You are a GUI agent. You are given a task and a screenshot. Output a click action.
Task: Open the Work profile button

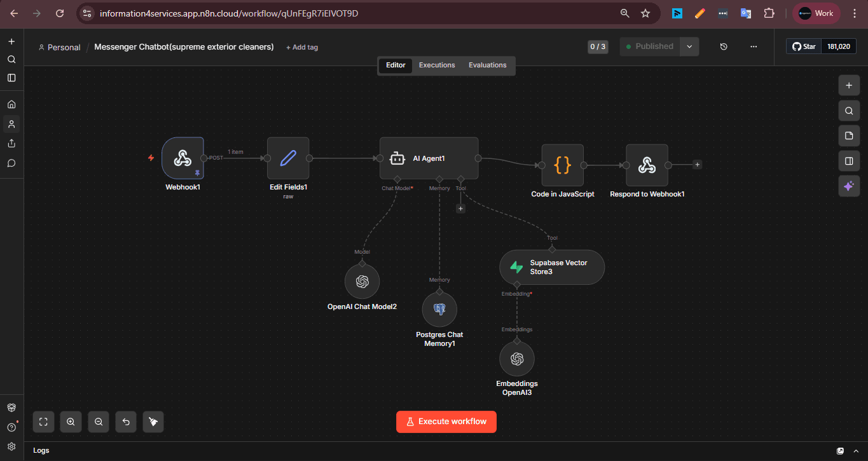816,13
